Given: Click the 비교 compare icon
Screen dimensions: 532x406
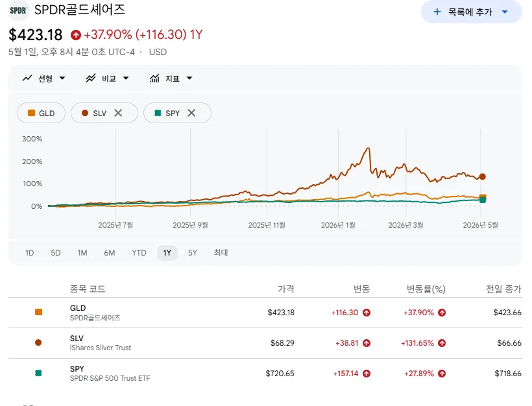Looking at the screenshot, I should point(91,78).
